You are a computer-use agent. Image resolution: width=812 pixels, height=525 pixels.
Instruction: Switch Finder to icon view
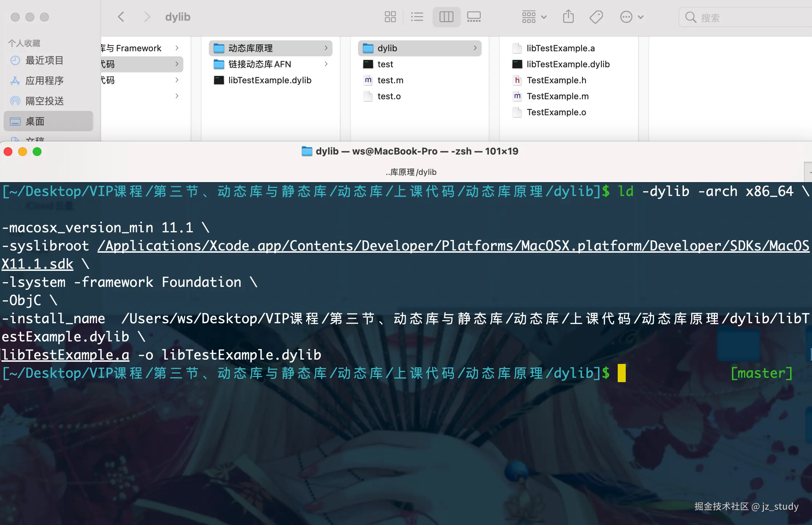coord(390,17)
